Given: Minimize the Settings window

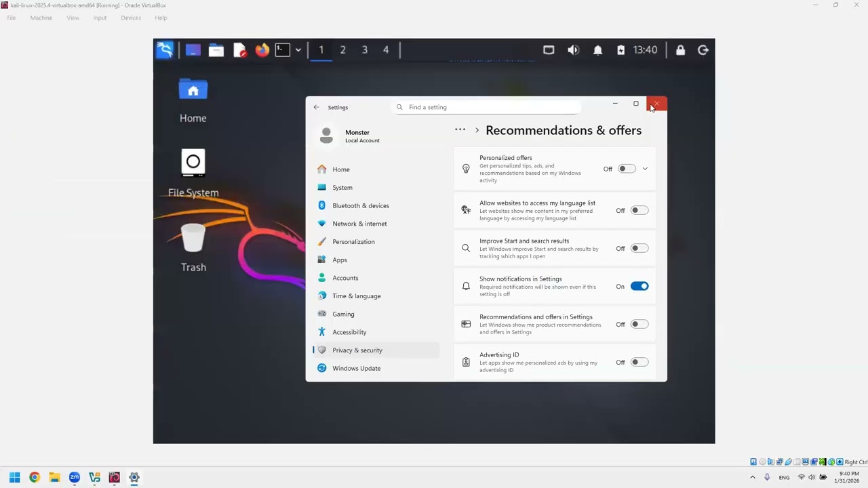Looking at the screenshot, I should pyautogui.click(x=615, y=104).
